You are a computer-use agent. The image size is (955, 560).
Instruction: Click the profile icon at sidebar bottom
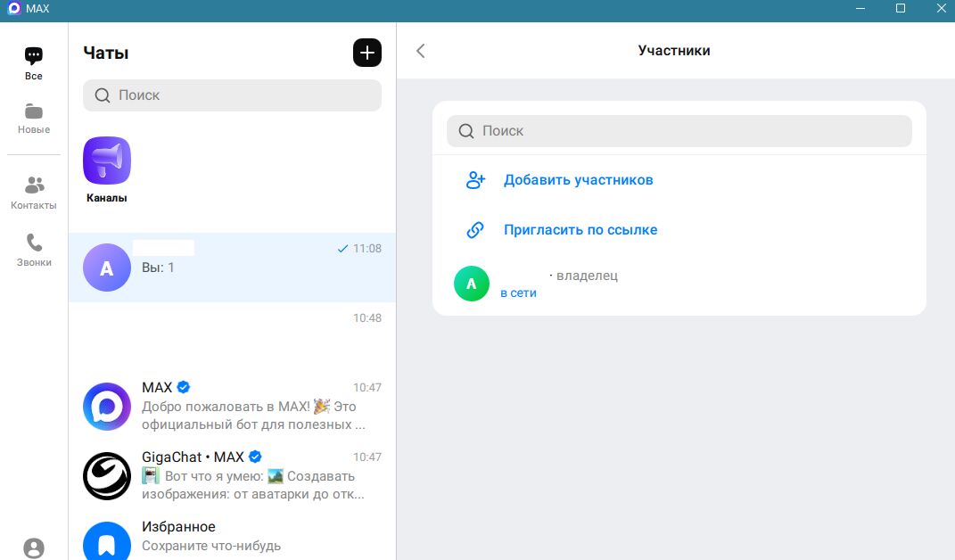coord(34,548)
